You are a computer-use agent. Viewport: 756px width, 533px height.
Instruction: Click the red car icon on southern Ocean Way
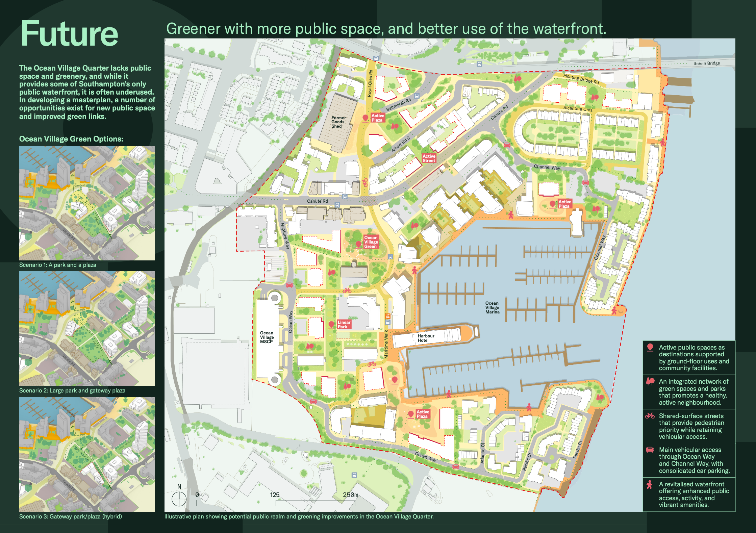point(456,467)
